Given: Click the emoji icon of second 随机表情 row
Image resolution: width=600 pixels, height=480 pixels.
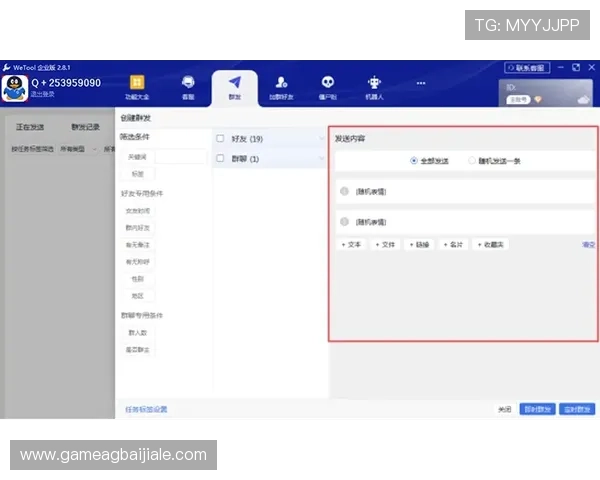Looking at the screenshot, I should pyautogui.click(x=344, y=222).
